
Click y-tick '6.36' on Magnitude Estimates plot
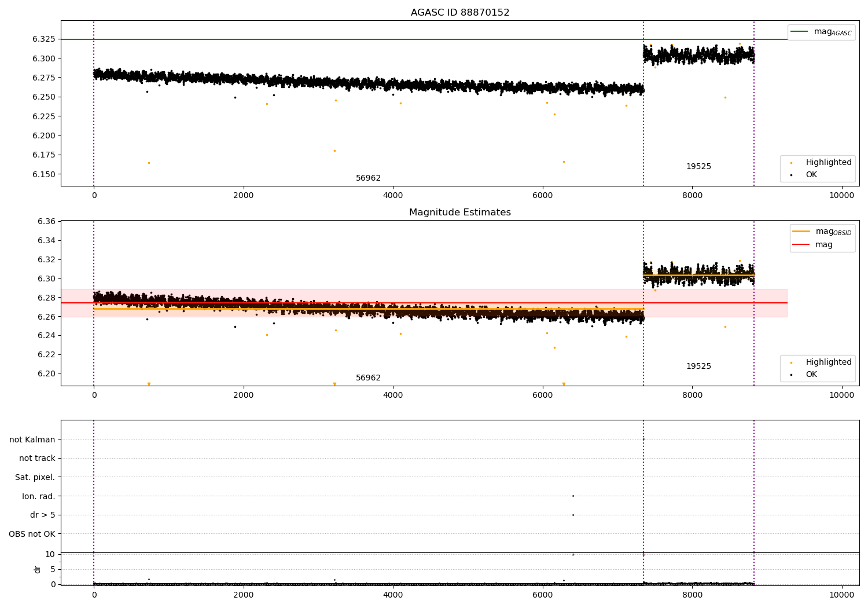tap(46, 221)
